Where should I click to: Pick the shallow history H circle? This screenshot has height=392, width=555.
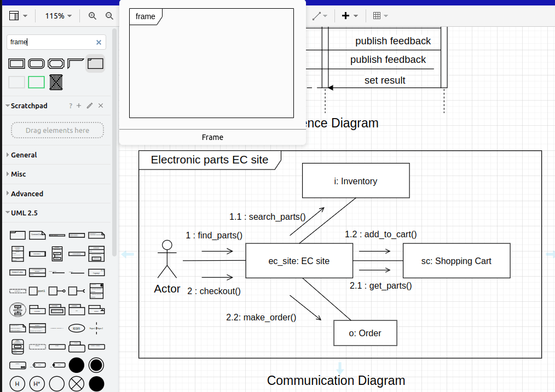click(18, 383)
